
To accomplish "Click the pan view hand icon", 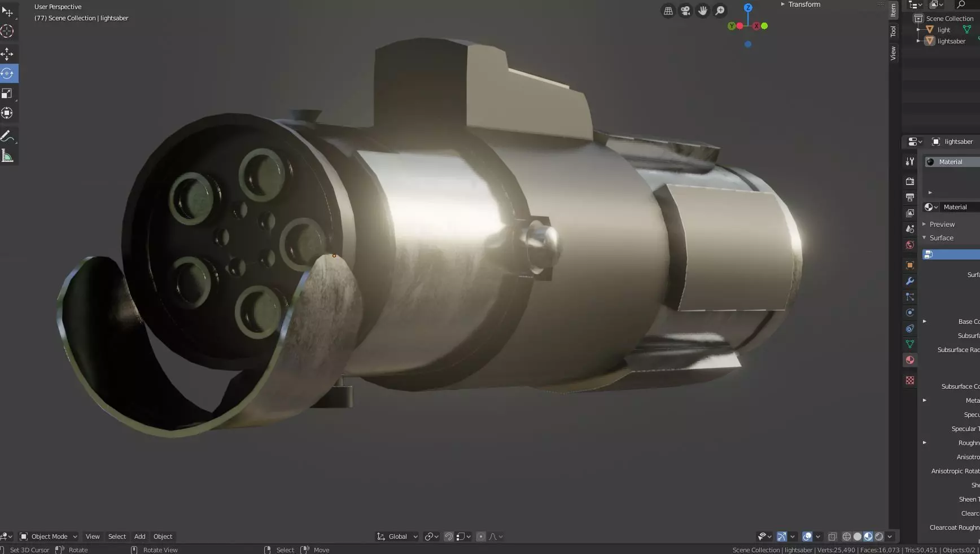I will (703, 11).
